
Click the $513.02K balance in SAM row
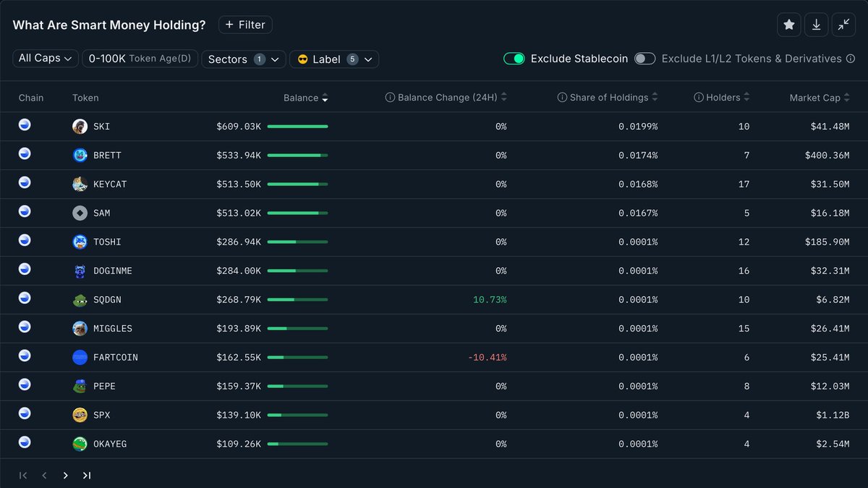coord(239,214)
